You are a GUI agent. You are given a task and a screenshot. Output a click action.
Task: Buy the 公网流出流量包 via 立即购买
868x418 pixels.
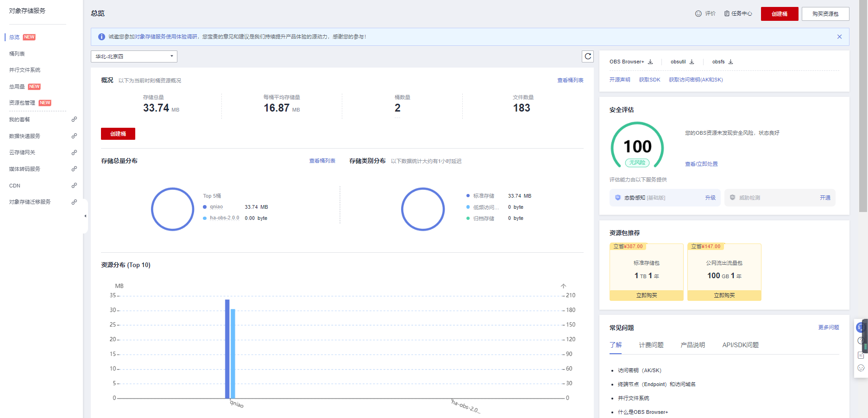724,295
